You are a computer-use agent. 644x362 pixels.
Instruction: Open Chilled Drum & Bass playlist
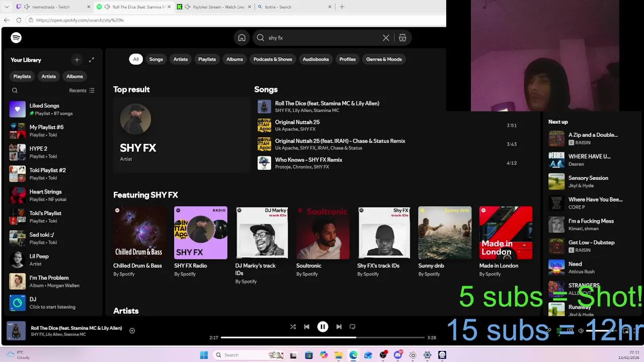click(140, 242)
